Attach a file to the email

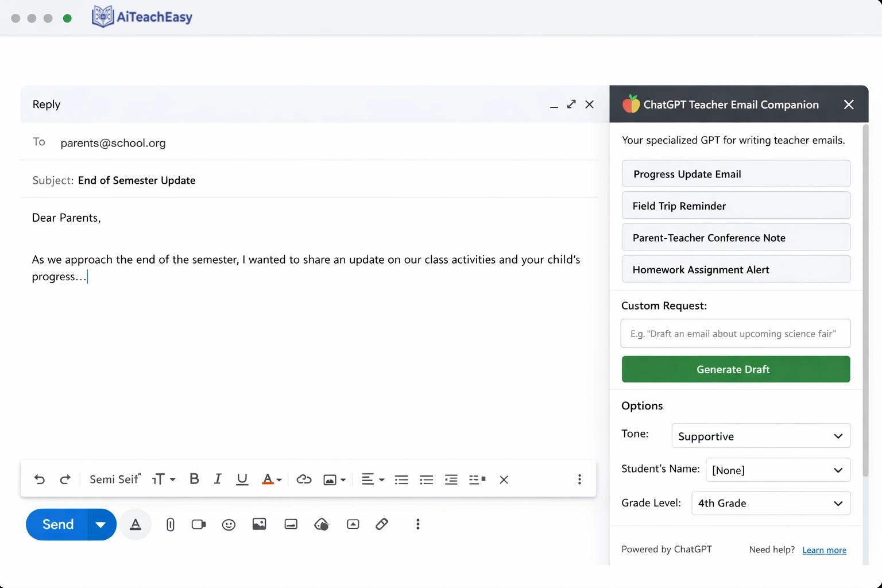[170, 524]
